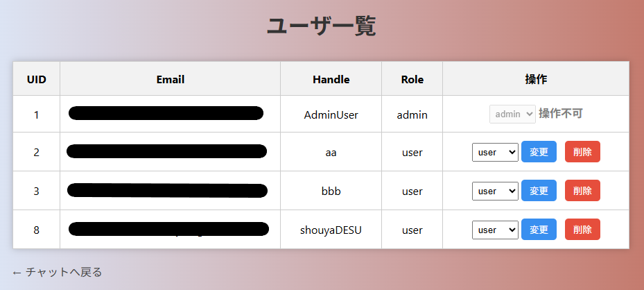The image size is (644, 290).
Task: Delete user bbb with 削除 button
Action: (582, 191)
